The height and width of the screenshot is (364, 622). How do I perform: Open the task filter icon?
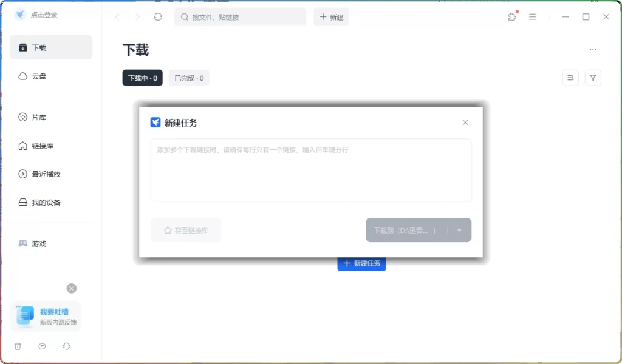click(593, 77)
